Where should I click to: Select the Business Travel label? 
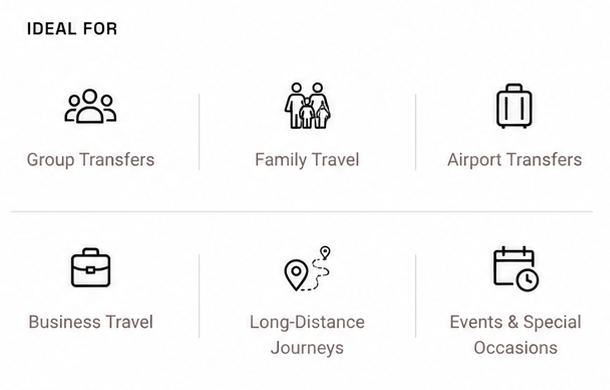[x=91, y=322]
